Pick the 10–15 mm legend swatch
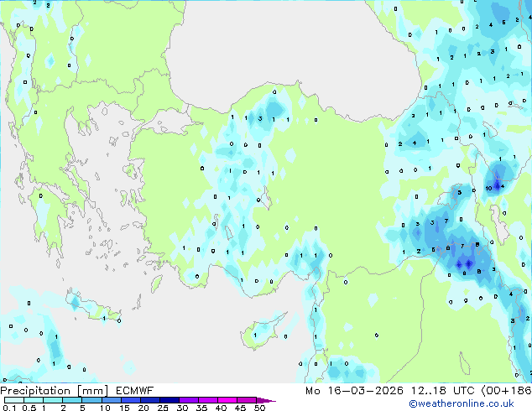Image resolution: width=532 pixels, height=411 pixels. [x=111, y=400]
